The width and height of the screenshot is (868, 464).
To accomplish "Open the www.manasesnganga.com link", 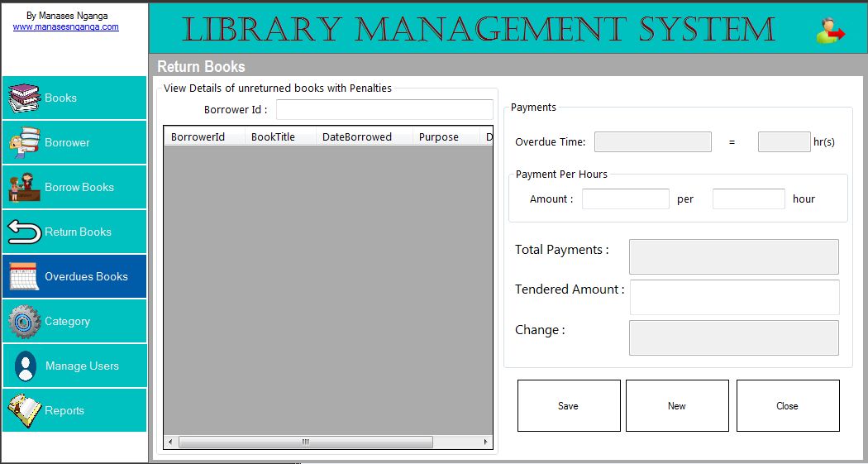I will tap(66, 26).
